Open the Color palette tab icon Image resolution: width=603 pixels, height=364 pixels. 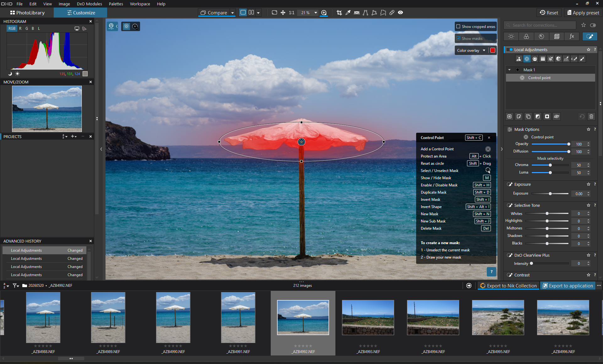pyautogui.click(x=526, y=36)
